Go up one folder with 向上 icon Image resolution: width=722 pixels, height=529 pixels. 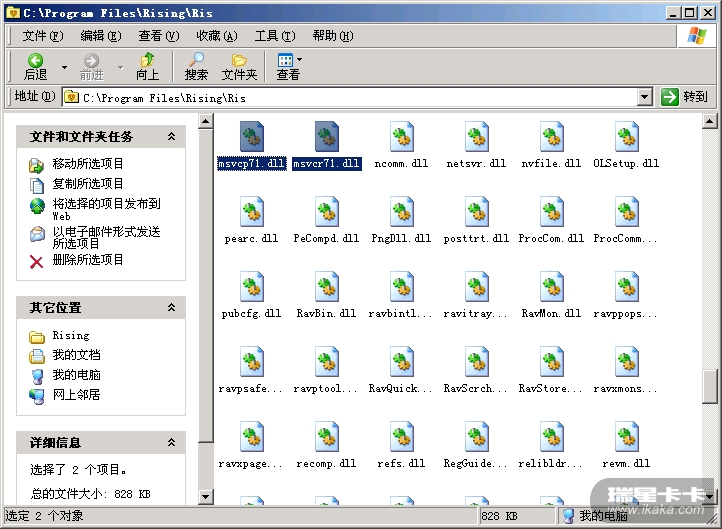pos(147,60)
